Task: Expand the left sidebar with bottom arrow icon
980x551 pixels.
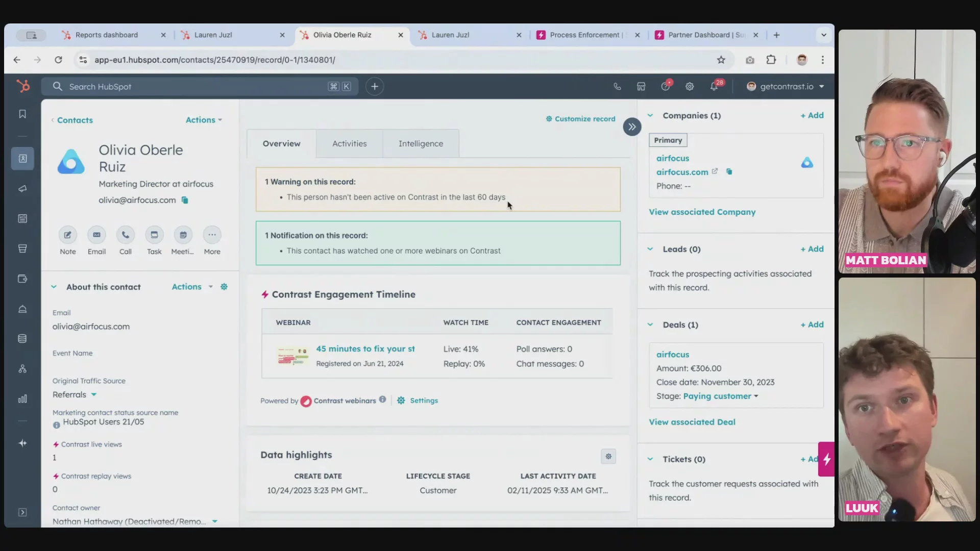Action: [22, 513]
